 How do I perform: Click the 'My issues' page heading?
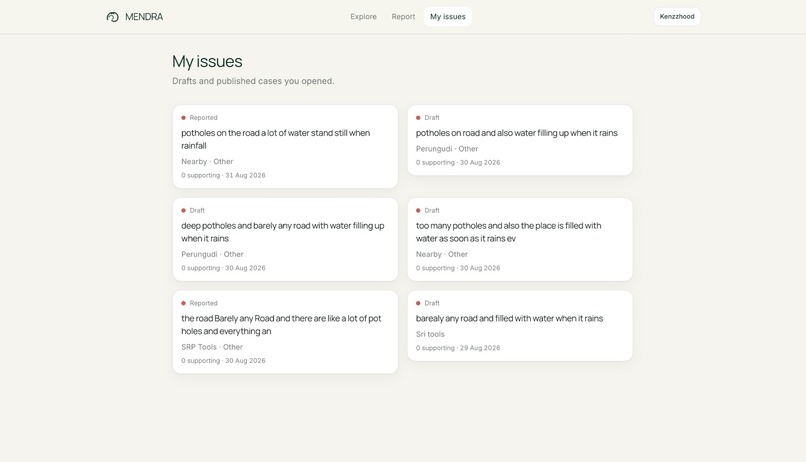[207, 61]
